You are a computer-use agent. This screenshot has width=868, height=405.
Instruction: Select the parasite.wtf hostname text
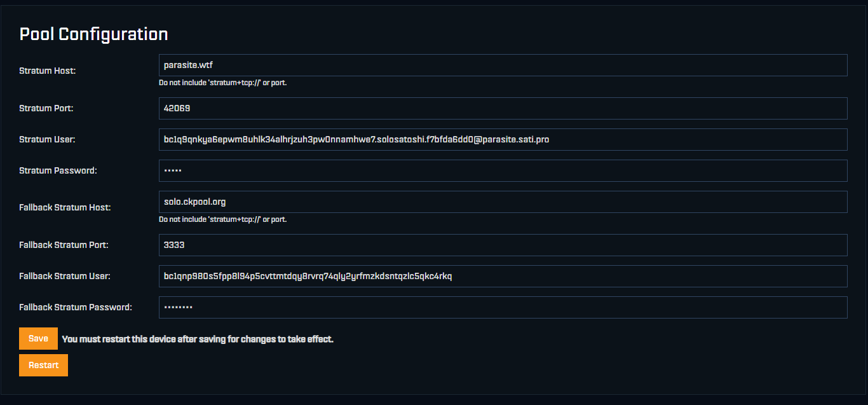click(187, 65)
